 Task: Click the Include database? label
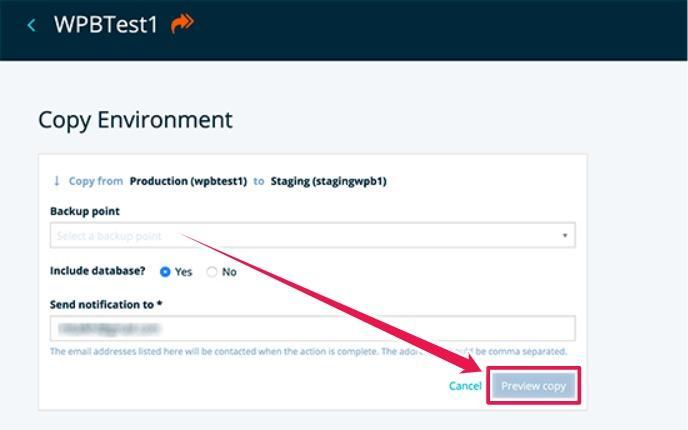(97, 271)
